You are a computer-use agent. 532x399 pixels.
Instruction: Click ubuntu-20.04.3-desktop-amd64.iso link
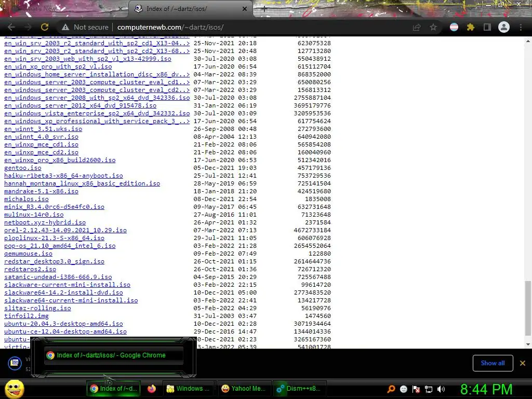pos(63,324)
